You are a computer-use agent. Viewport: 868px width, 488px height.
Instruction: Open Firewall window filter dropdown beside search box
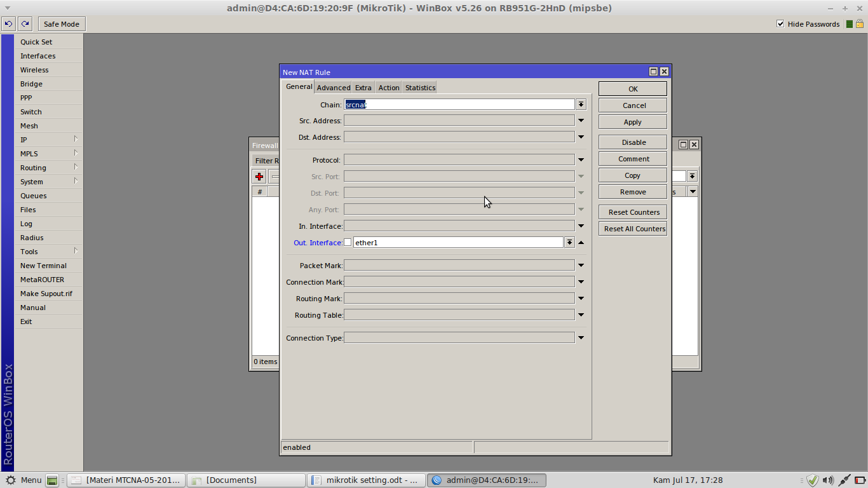click(693, 176)
